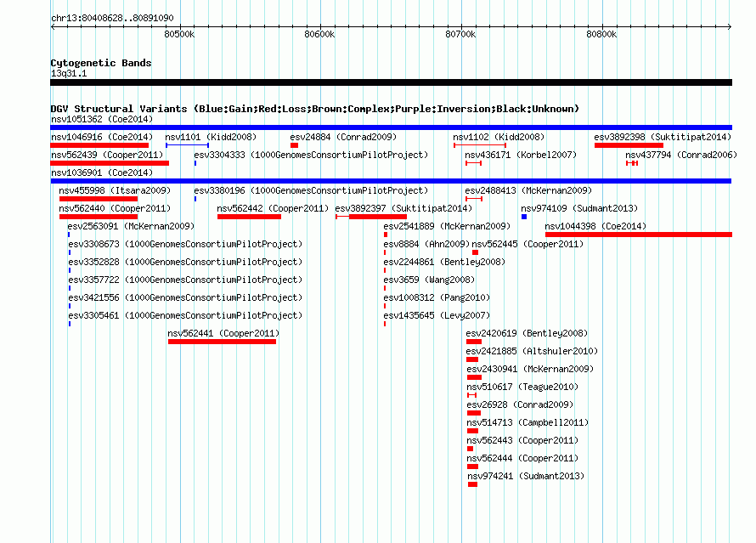Open nsv562442 (Cooper2011) variant
756x543 pixels.
273,208
